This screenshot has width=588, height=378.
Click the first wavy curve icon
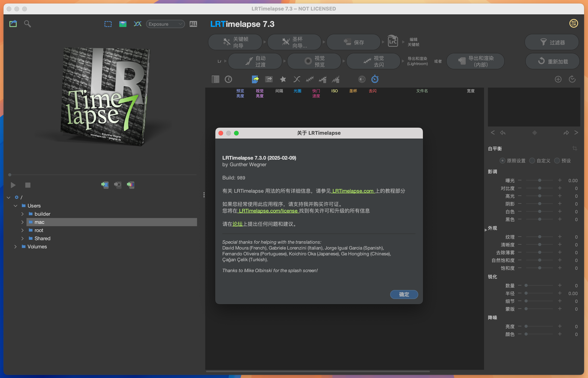point(310,79)
